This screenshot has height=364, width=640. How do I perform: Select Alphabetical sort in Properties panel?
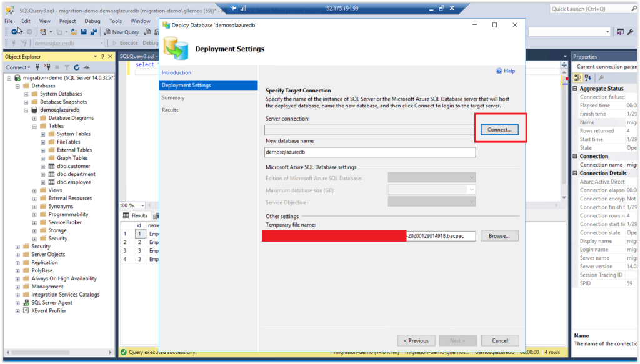click(x=587, y=77)
